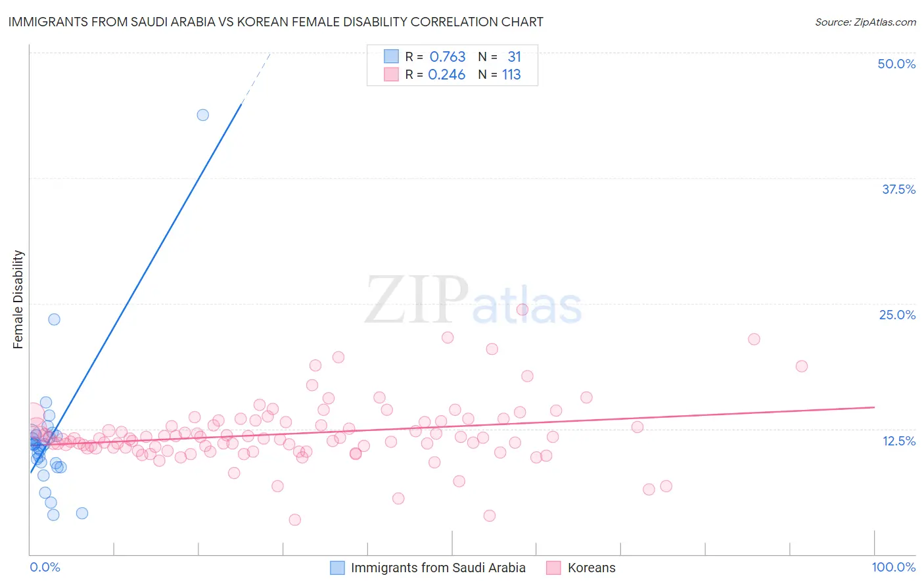Click the blue data point near 25% disability

click(x=55, y=319)
